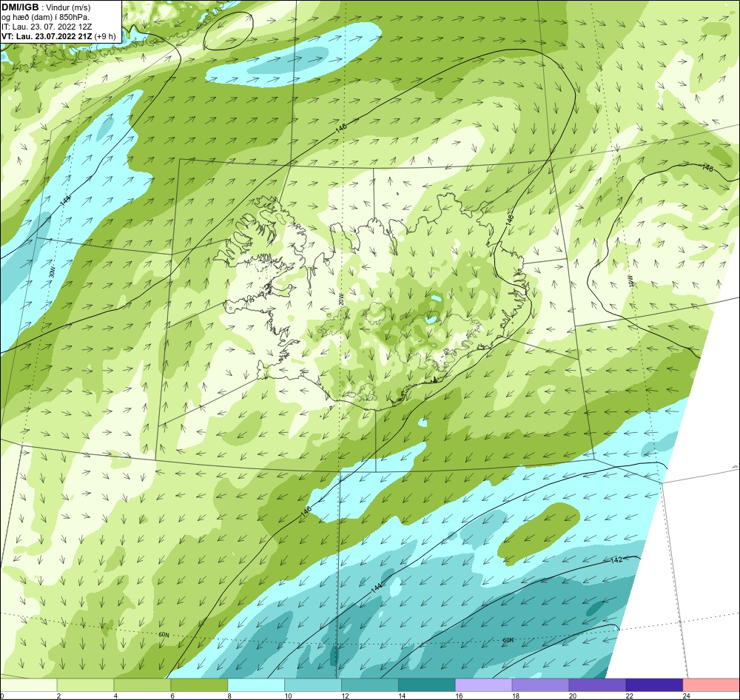Pick the 18–20 m/s light purple legend swatch
740x700 pixels.
(540, 684)
